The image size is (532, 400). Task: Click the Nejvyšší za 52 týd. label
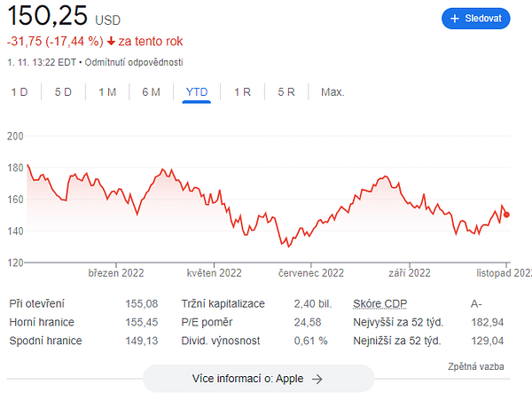398,322
